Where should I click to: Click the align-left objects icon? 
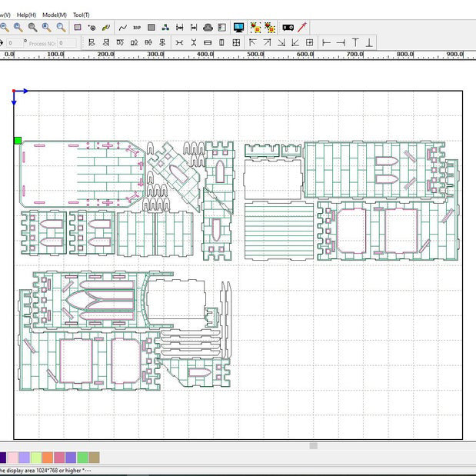point(92,43)
